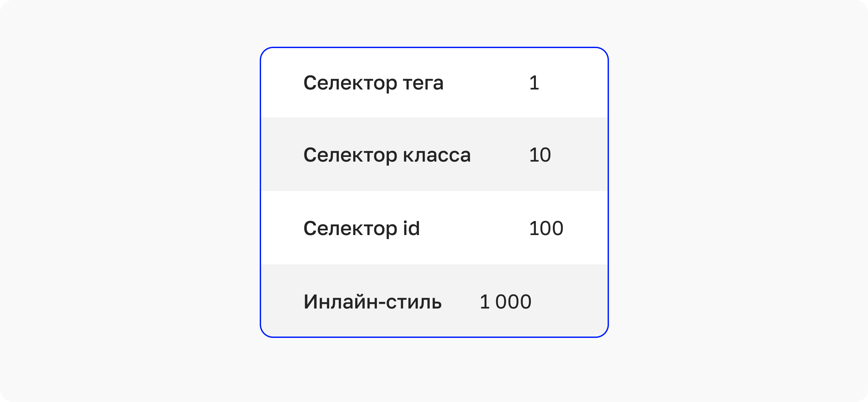Click the leading digit of 1 000
This screenshot has height=402, width=868.
click(x=484, y=301)
